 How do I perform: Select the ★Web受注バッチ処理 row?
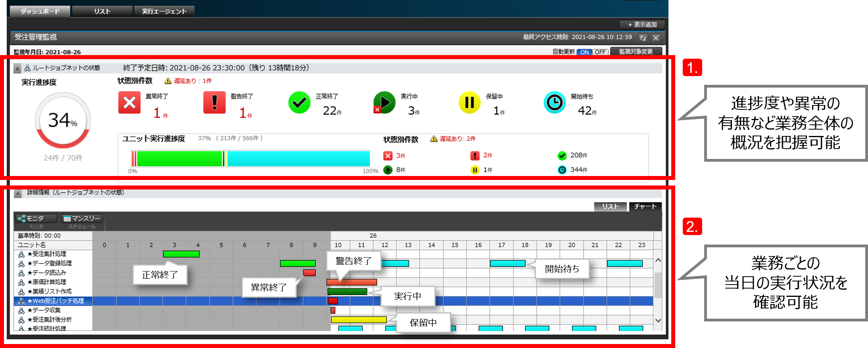[x=53, y=301]
